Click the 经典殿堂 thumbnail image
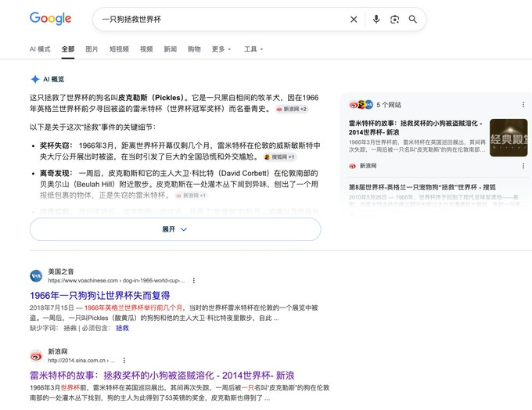Screen dimensions: 532x410 tap(509, 138)
